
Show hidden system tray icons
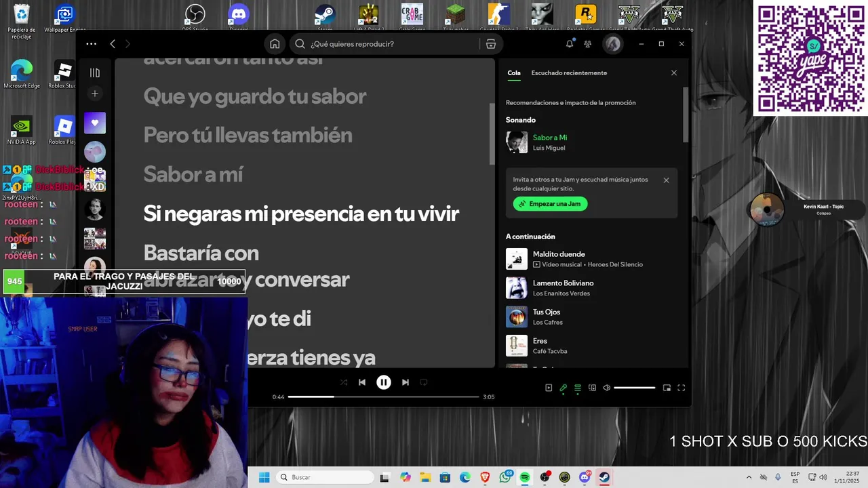pos(749,477)
